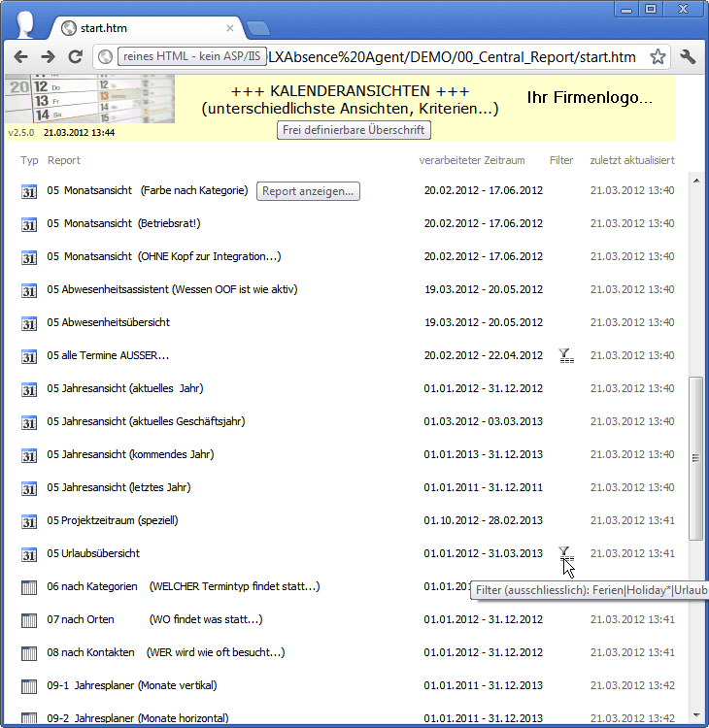Click calendar icon beside Abwesenheitsübersicht
The width and height of the screenshot is (709, 728).
(28, 323)
